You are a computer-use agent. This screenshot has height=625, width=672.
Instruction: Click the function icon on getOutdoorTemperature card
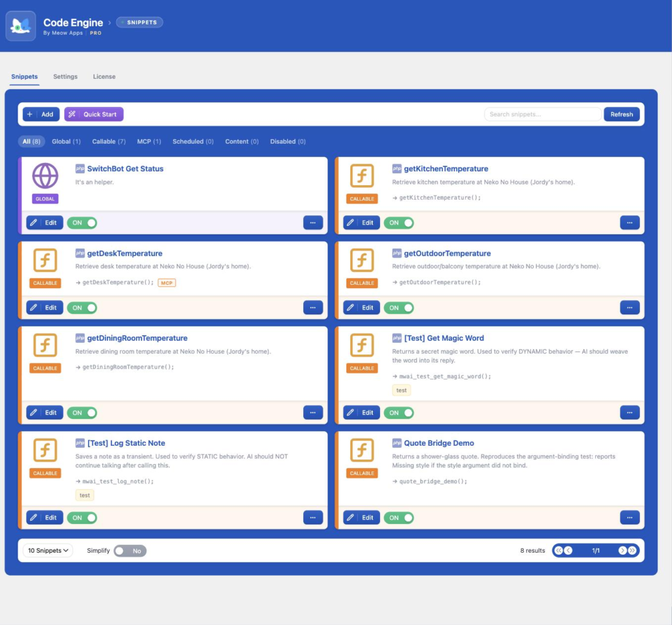click(x=362, y=260)
